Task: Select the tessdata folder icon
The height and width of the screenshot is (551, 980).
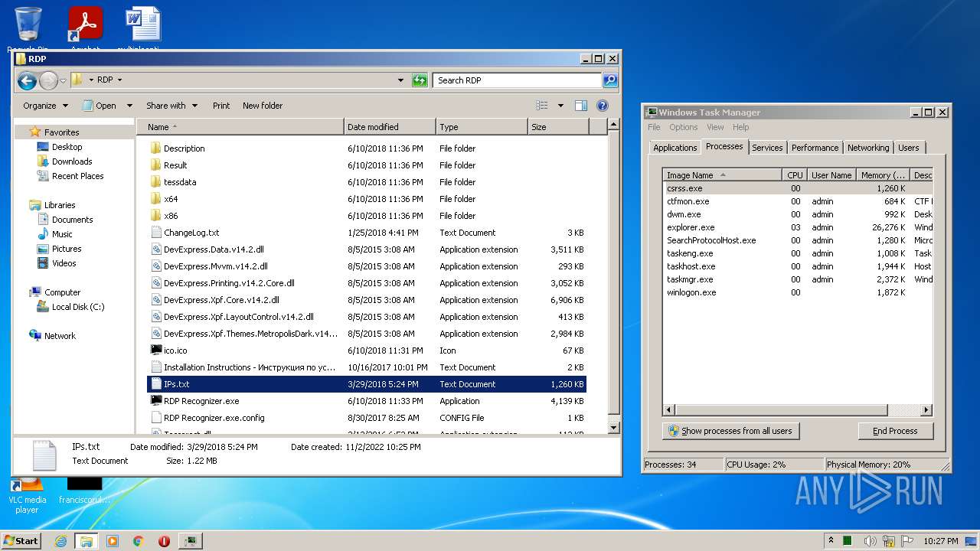Action: pyautogui.click(x=156, y=182)
